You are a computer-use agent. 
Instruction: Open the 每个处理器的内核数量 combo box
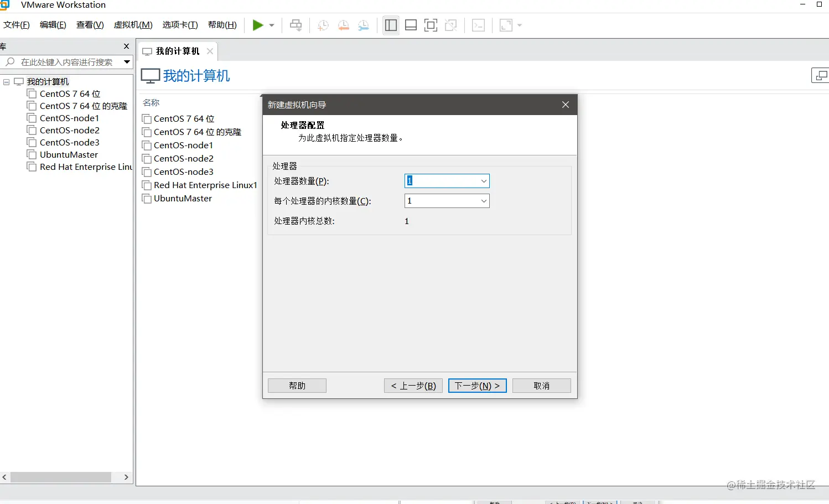(447, 201)
